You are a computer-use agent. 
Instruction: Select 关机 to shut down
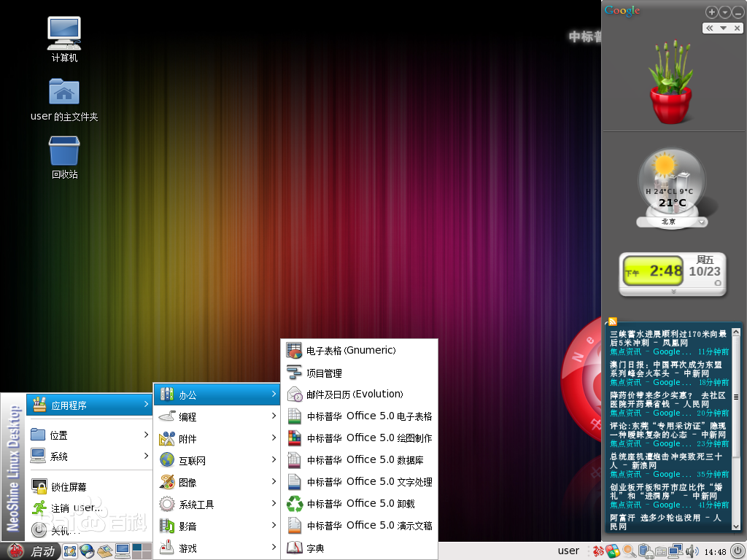[89, 530]
